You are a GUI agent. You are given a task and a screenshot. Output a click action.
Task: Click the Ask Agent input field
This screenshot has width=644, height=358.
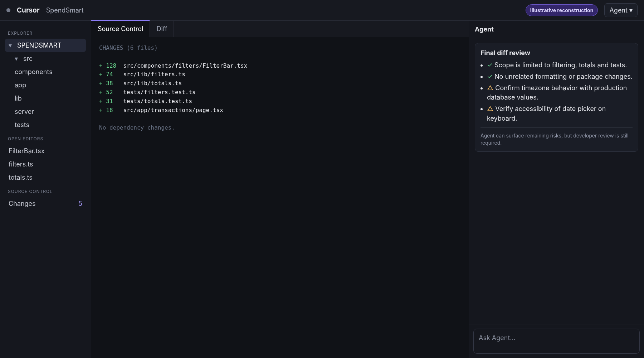tap(556, 341)
